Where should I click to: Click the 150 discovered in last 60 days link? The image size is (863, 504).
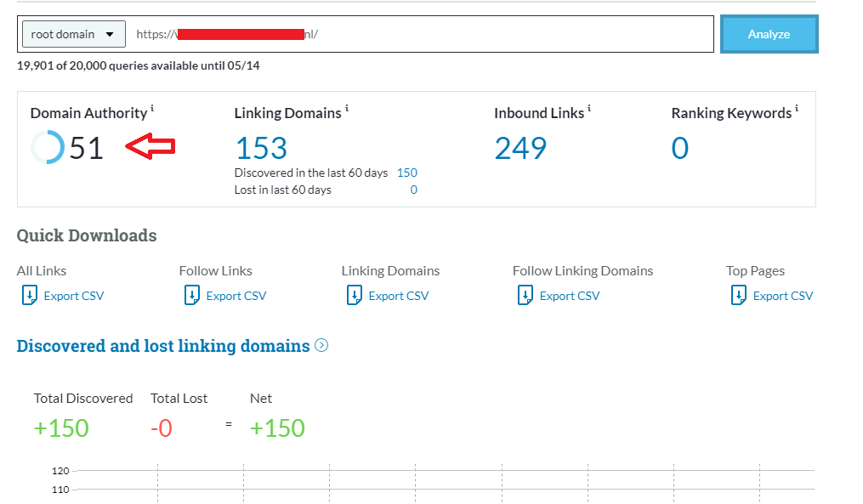406,173
